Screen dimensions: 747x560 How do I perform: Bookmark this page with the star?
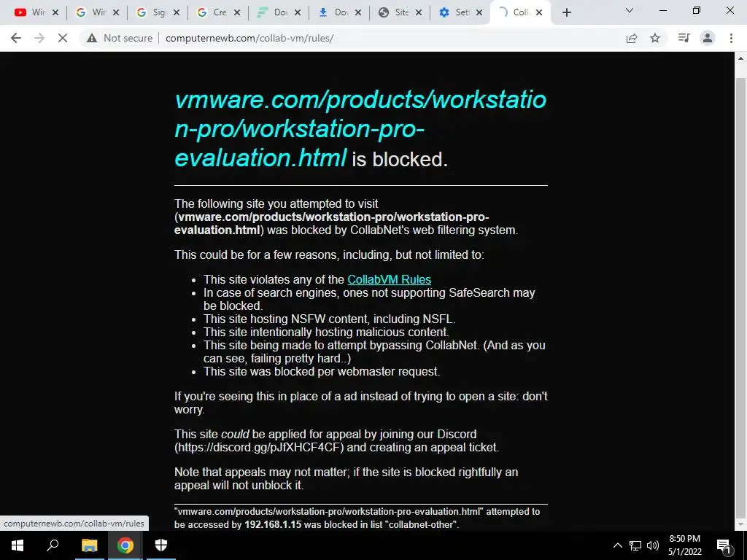pos(655,38)
